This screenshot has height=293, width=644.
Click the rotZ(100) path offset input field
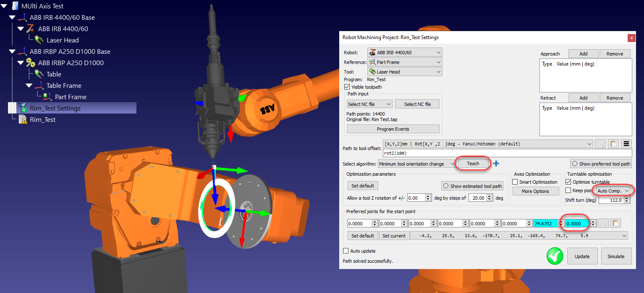[x=487, y=153]
